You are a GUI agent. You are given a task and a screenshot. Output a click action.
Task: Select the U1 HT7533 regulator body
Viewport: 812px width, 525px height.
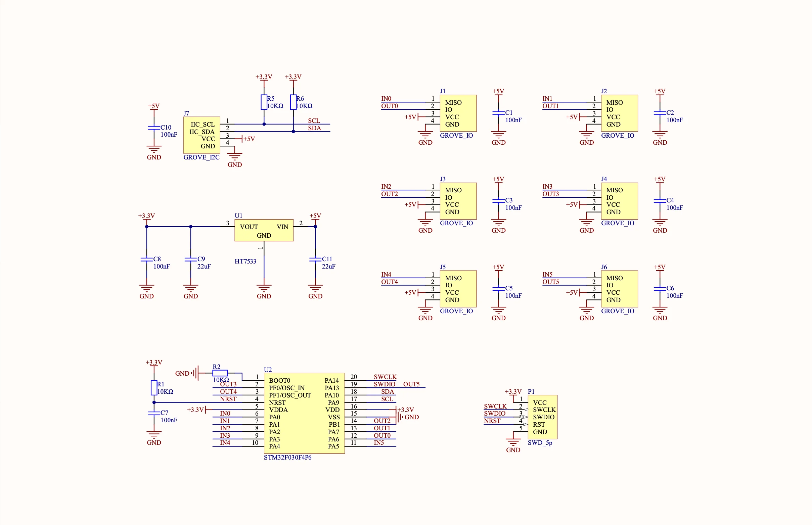[264, 230]
